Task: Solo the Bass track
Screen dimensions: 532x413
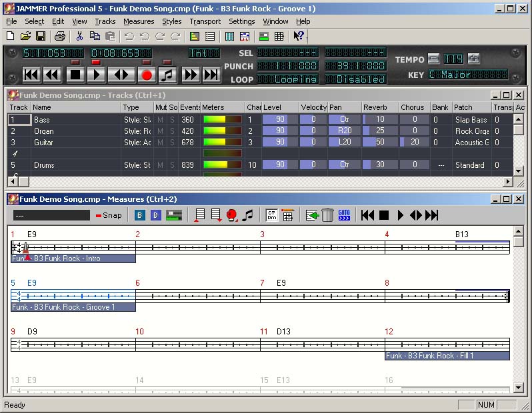Action: tap(173, 120)
